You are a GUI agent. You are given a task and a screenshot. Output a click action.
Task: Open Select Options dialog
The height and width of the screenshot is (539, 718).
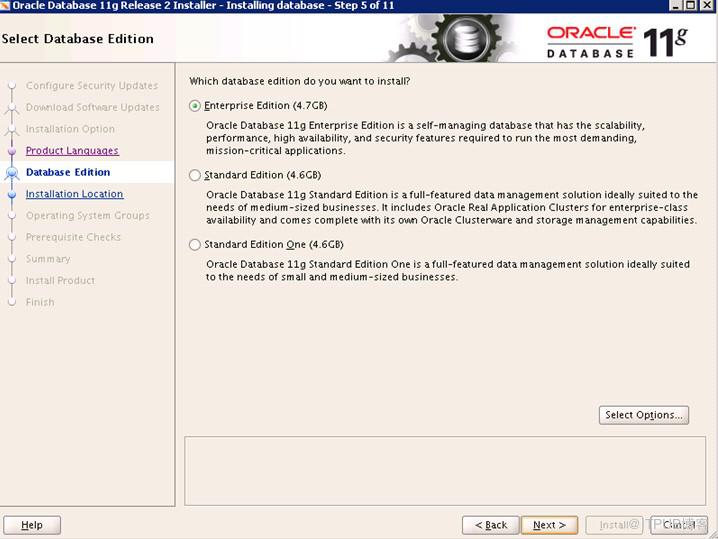coord(643,415)
